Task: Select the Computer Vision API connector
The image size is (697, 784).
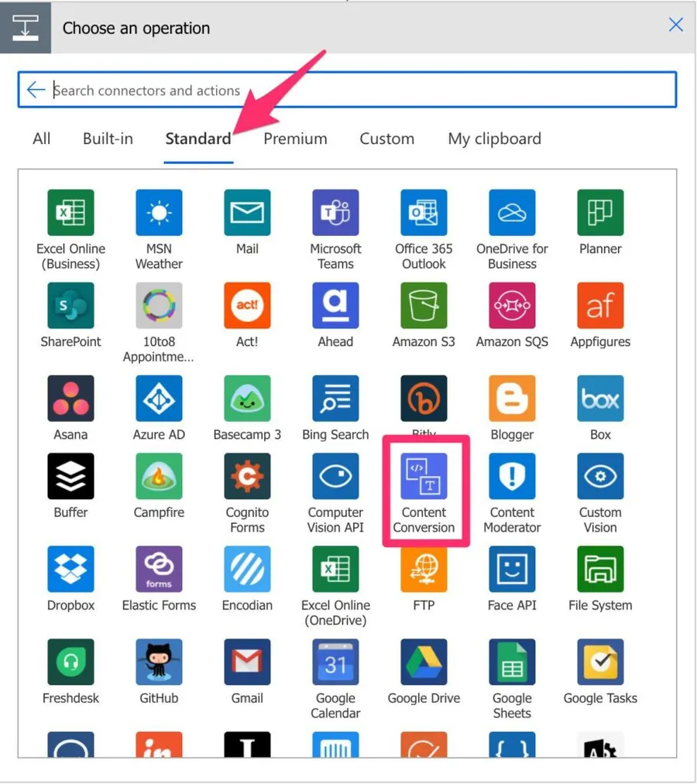Action: point(335,477)
